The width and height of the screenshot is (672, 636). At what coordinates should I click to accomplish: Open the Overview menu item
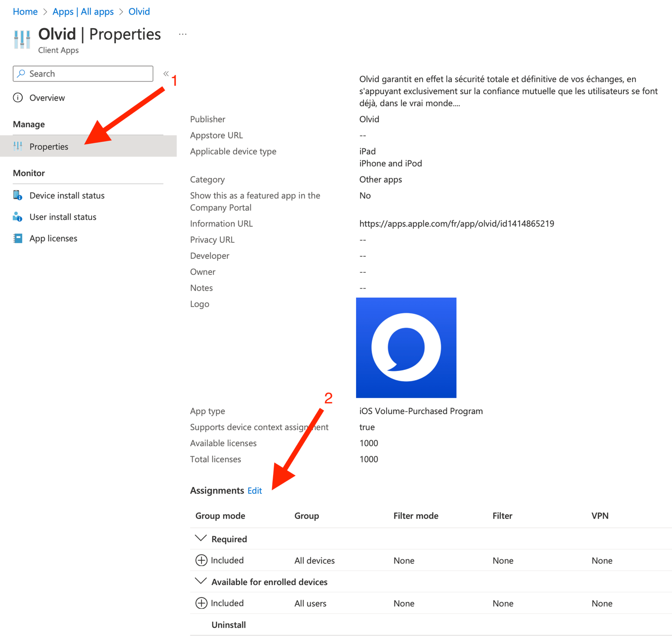(47, 98)
